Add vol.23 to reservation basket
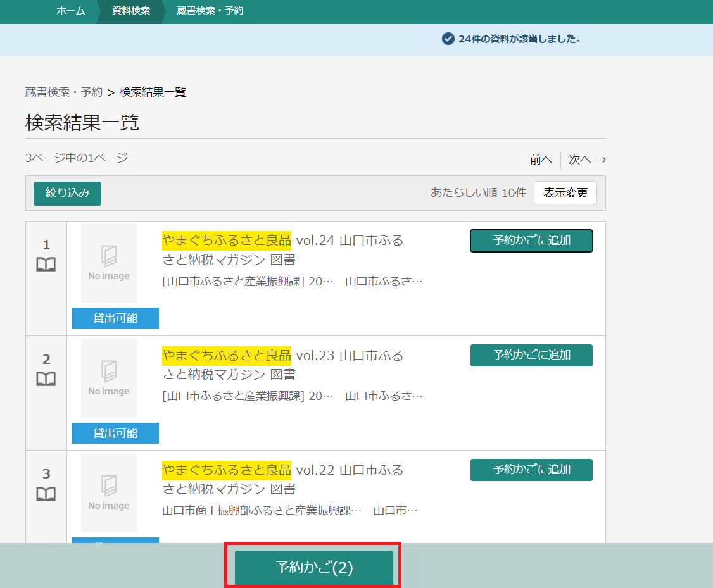The image size is (713, 588). [531, 355]
